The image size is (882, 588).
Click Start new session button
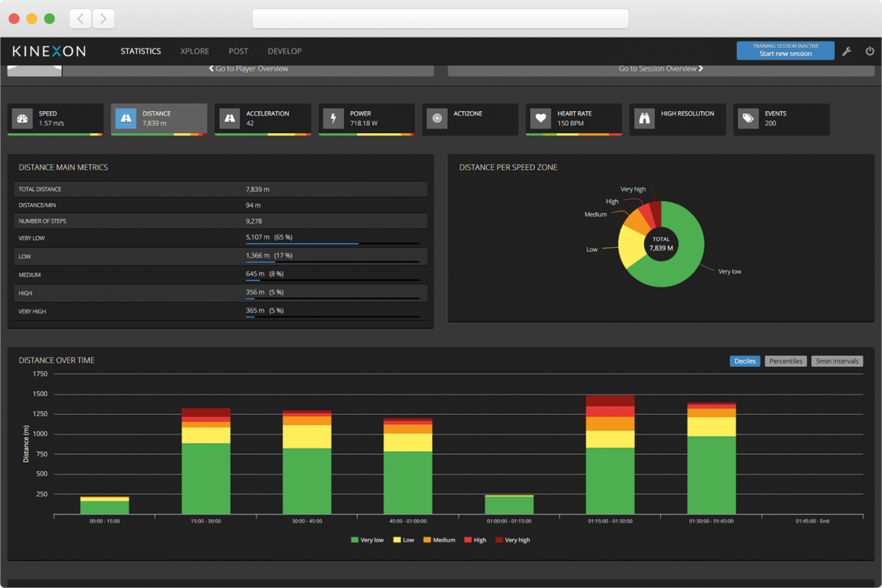(x=786, y=50)
